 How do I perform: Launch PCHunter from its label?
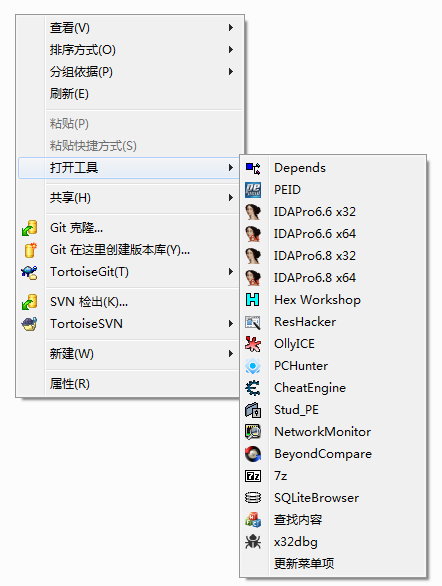point(301,366)
